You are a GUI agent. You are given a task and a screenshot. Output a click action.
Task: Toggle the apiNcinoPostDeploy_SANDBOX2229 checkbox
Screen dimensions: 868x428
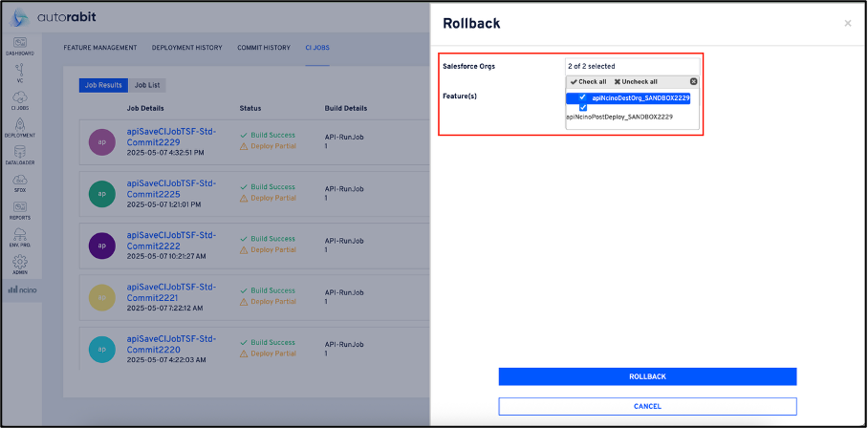(583, 108)
